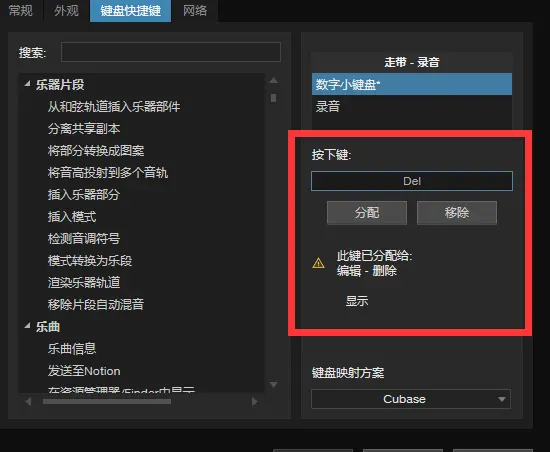Screen dimensions: 550x452
Task: Open the 键盘映射方案 Cubase dropdown
Action: [x=411, y=399]
